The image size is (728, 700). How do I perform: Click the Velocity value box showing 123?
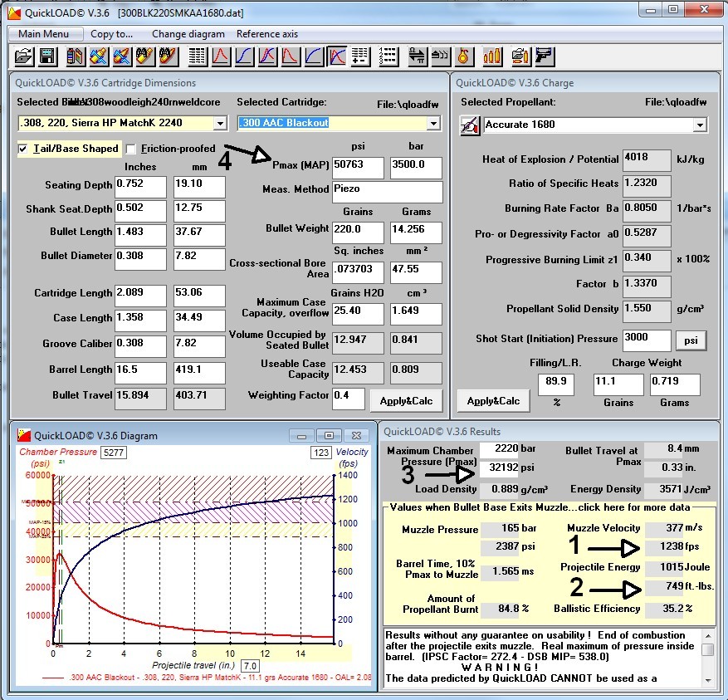320,453
